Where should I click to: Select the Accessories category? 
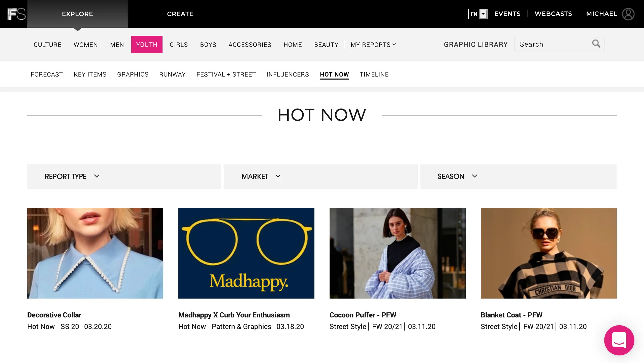pos(250,45)
